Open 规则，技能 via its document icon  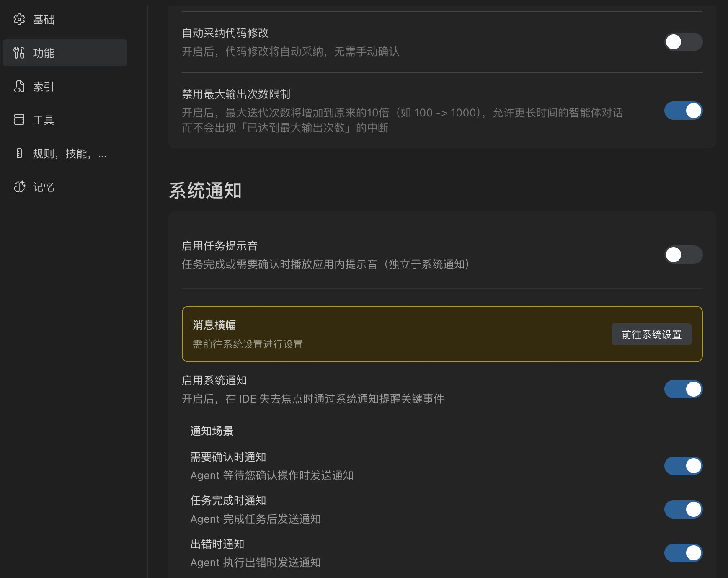click(20, 154)
